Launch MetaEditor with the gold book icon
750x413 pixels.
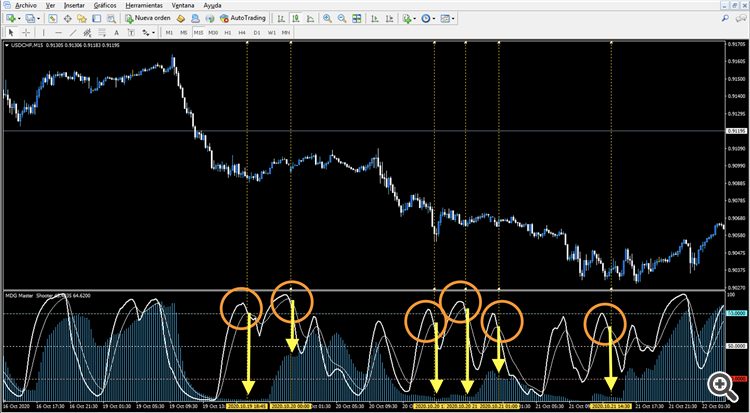point(181,18)
